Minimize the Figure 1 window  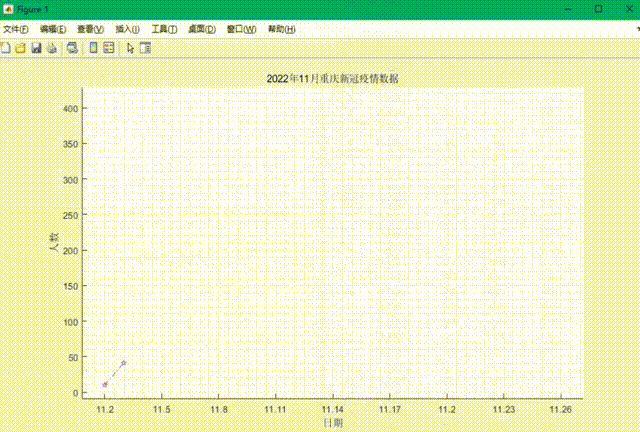coord(568,9)
